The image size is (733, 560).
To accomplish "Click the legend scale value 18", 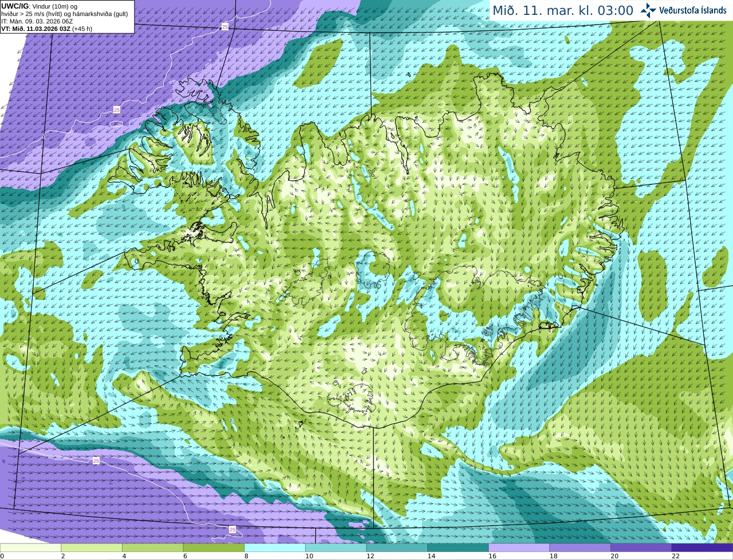I will point(554,556).
